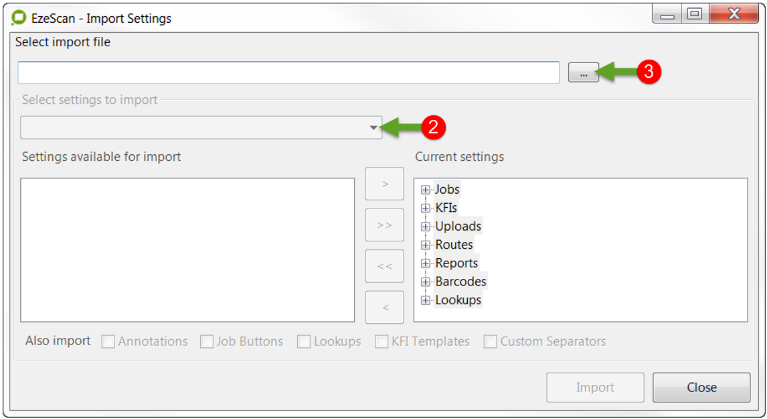Select Routes in Current settings tree
The height and width of the screenshot is (419, 767).
coord(454,245)
